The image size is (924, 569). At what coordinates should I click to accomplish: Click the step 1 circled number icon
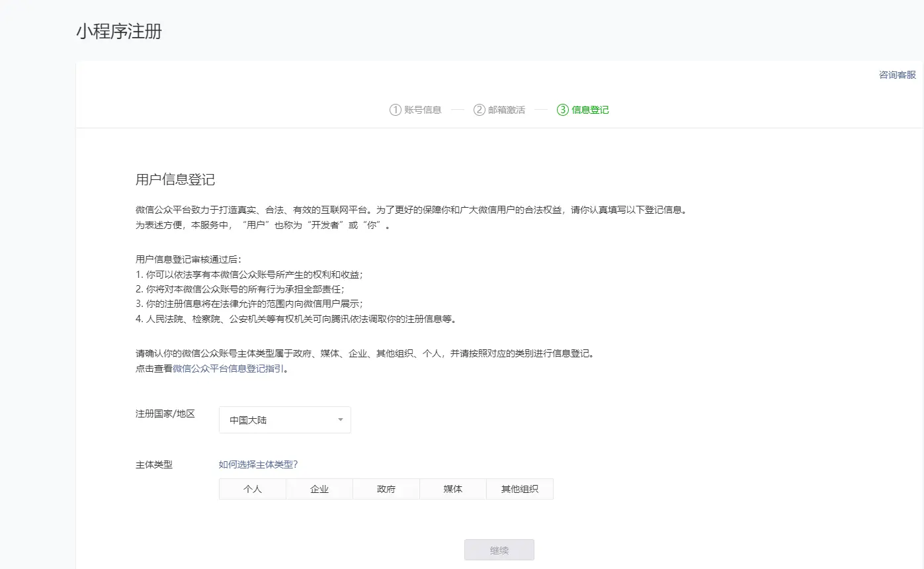click(x=396, y=110)
